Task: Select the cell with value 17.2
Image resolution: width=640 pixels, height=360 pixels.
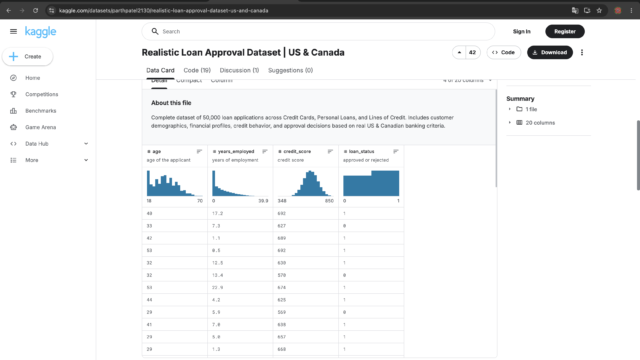Action: (240, 213)
